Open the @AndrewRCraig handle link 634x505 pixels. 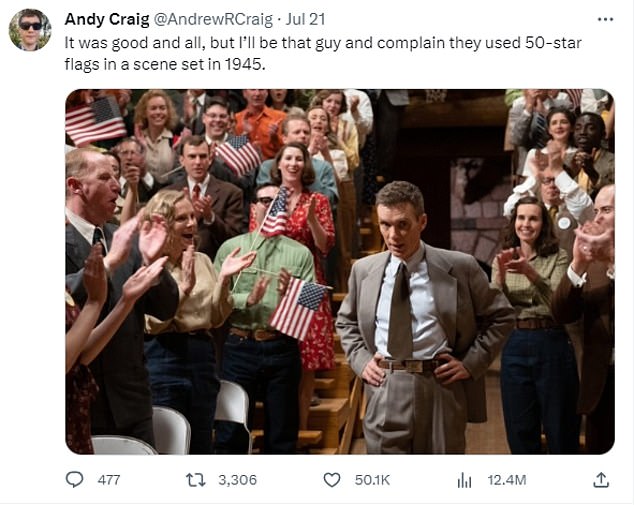(214, 19)
